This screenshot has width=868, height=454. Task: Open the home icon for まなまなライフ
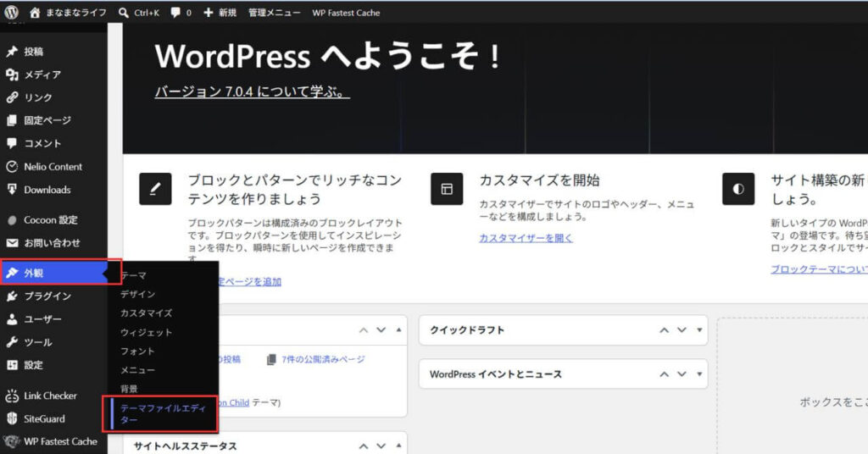pos(35,12)
